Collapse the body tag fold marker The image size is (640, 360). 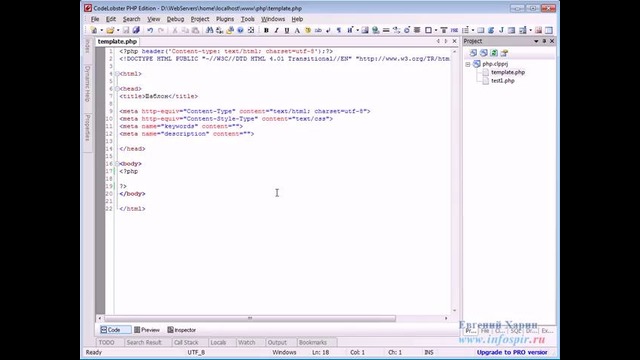click(117, 164)
